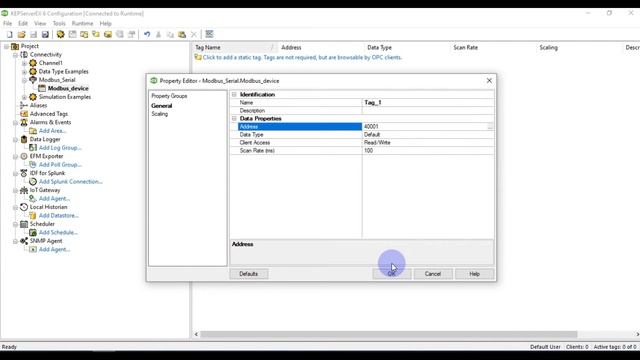This screenshot has height=360, width=640.
Task: Click the Modbus_device device icon
Action: 42,88
